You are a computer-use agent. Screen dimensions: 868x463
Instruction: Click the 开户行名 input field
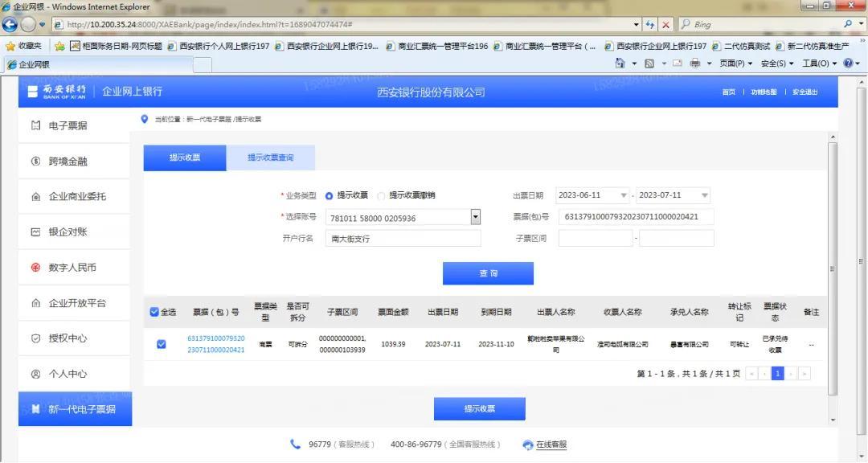pos(403,239)
